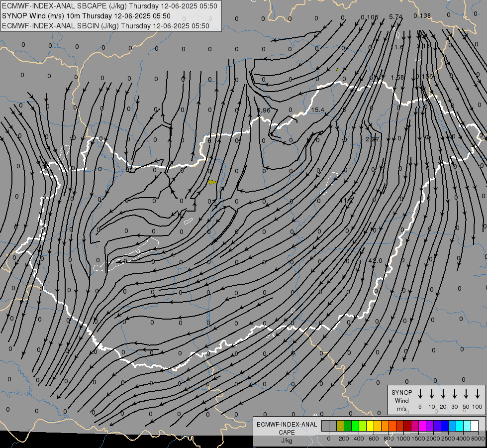The height and width of the screenshot is (448, 487).
Task: Click the 4000 tick label in CAPE legend
Action: [x=463, y=439]
